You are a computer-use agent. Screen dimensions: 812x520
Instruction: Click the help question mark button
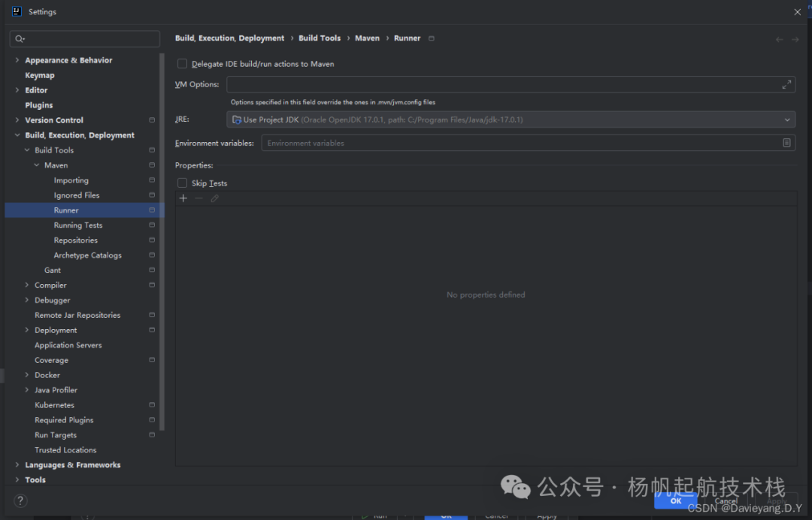(20, 500)
